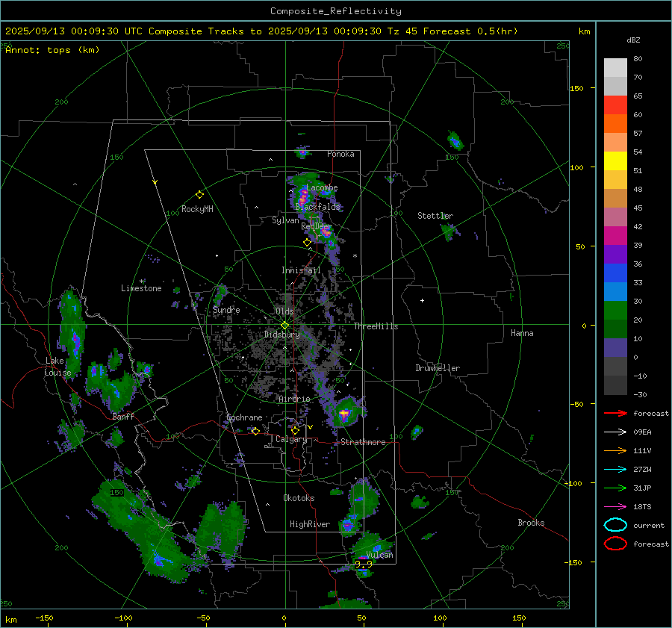Pick the green 31JP arrow in the legend
This screenshot has height=628, width=672.
pyautogui.click(x=615, y=488)
